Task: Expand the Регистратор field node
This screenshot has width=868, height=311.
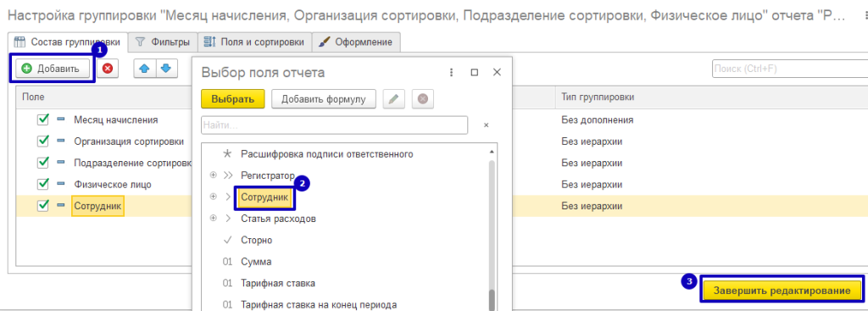Action: pos(214,175)
